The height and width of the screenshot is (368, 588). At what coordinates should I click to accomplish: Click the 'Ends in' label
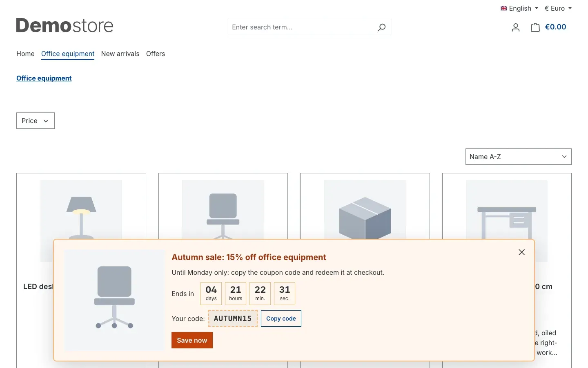(x=183, y=294)
